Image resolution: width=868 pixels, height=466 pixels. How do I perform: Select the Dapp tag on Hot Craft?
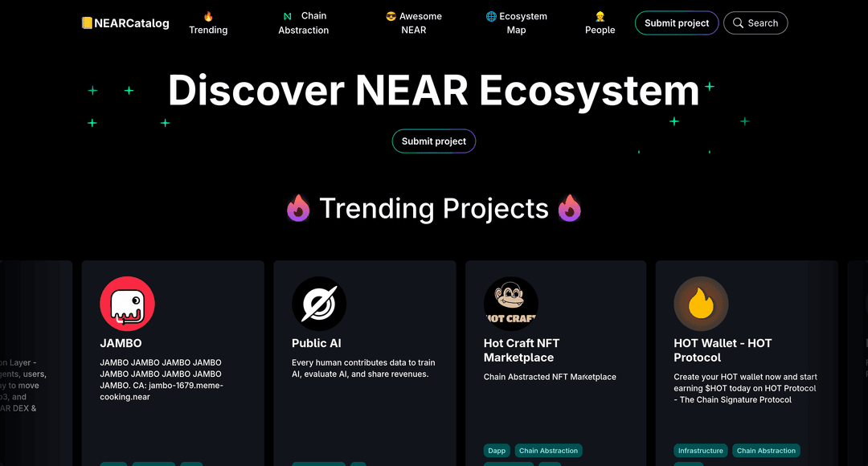pos(497,451)
